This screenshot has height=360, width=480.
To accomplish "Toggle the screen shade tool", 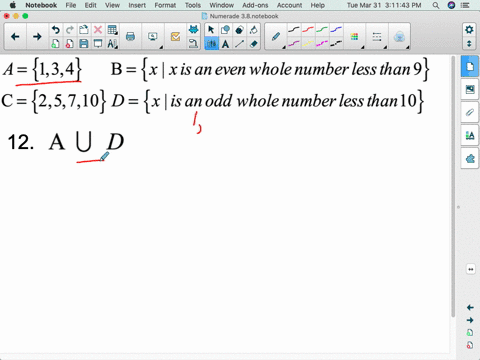I will 98,43.
